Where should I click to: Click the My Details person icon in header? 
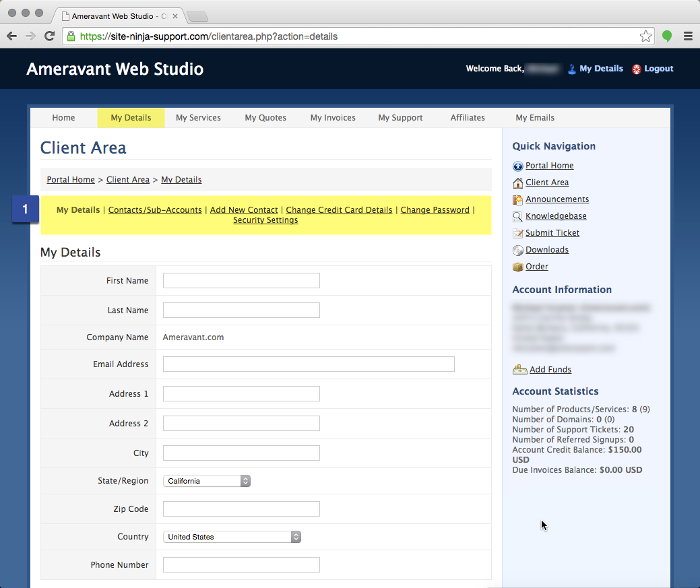click(x=571, y=68)
